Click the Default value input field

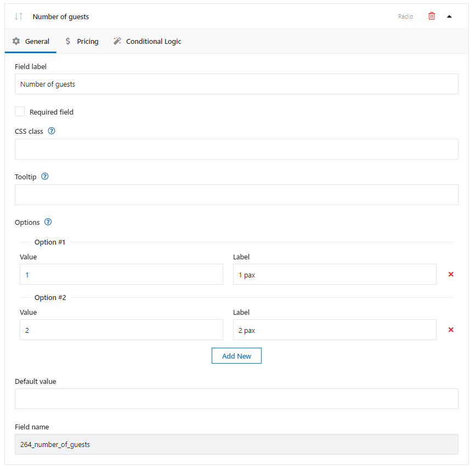tap(236, 399)
